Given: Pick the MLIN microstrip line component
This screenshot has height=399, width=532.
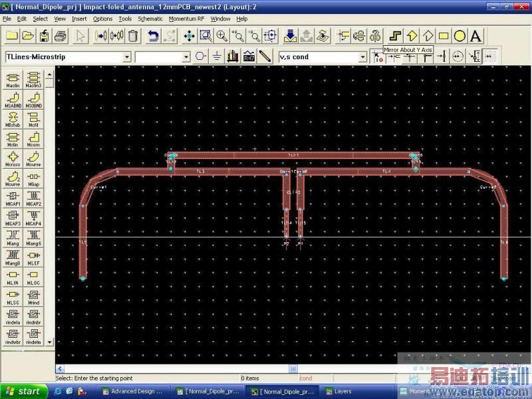Looking at the screenshot, I should pos(13,277).
